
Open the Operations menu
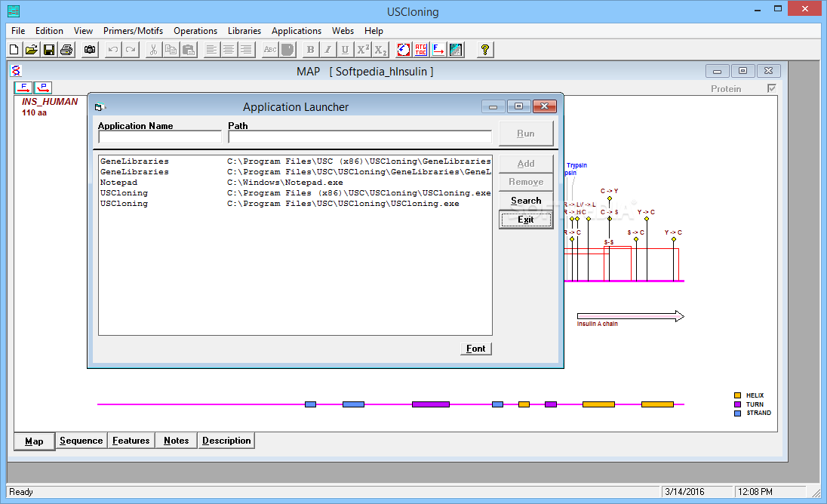click(195, 31)
